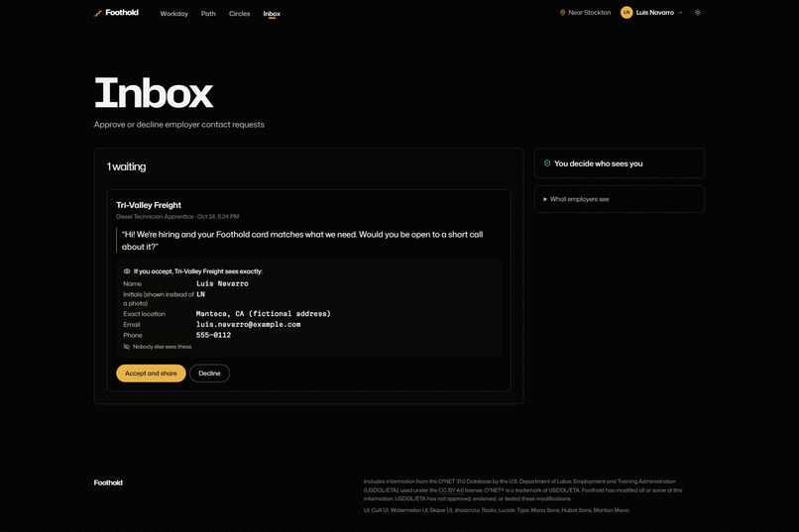Click the name value 'Luis Navarro' in card

222,283
